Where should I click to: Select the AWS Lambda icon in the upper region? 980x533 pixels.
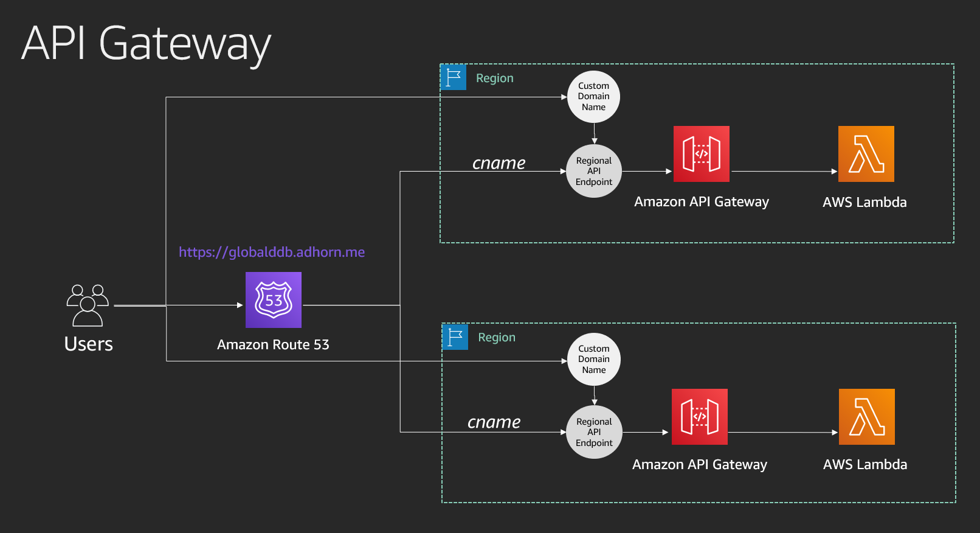click(866, 154)
